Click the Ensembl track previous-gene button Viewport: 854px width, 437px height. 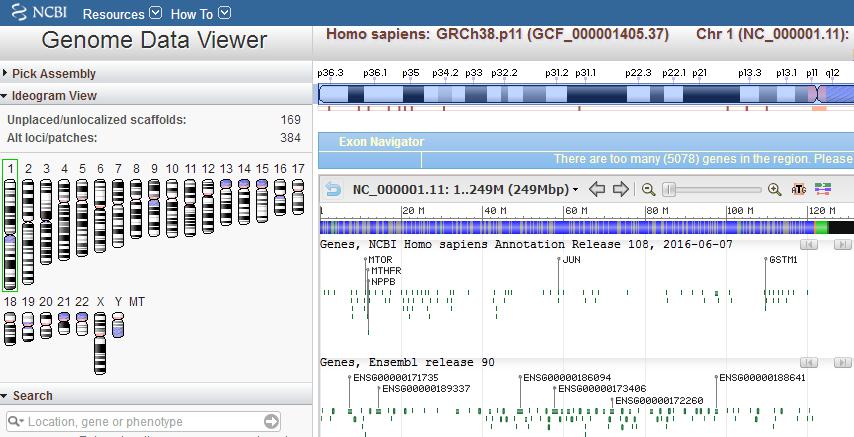pos(809,362)
